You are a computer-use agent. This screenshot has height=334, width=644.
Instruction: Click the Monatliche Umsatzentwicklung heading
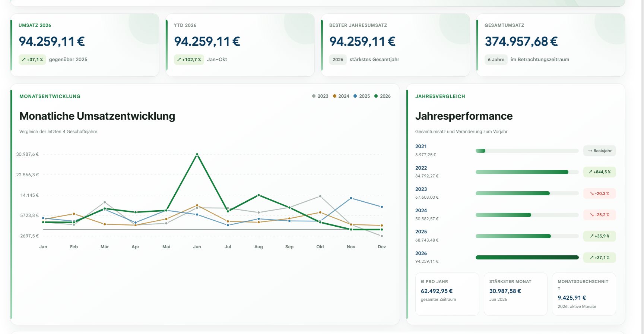(97, 116)
